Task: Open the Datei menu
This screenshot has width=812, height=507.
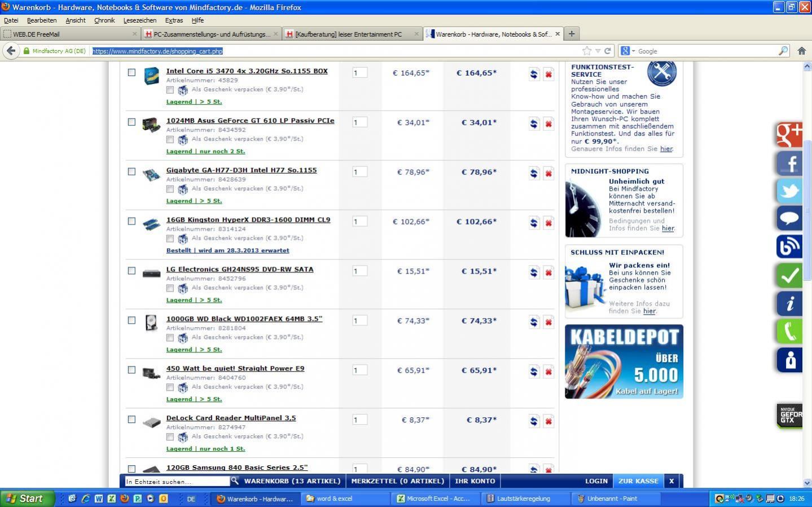Action: [11, 20]
